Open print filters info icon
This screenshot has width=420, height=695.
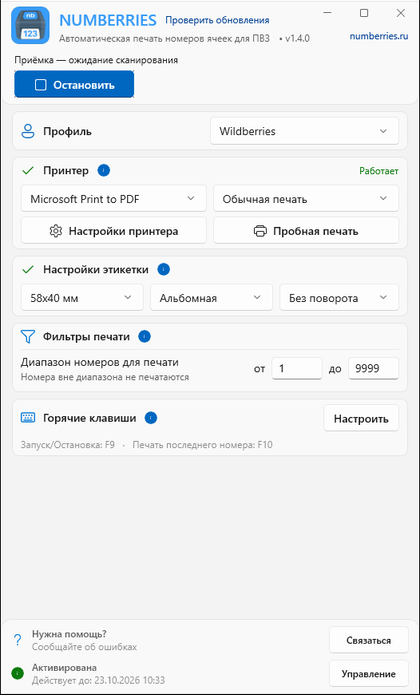tap(144, 336)
